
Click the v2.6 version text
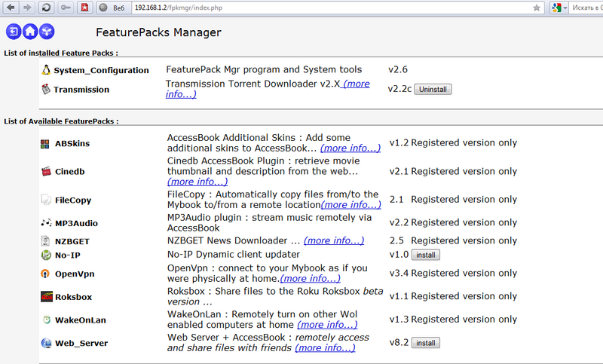[398, 69]
